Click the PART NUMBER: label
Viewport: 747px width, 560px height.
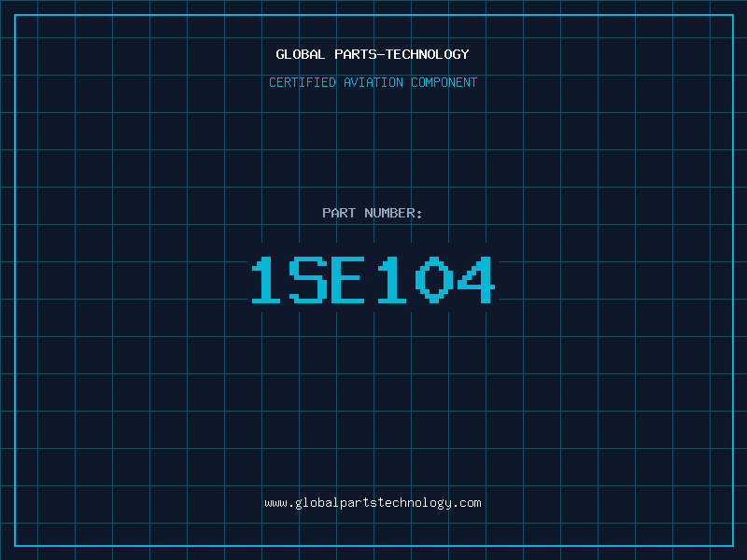pos(373,214)
